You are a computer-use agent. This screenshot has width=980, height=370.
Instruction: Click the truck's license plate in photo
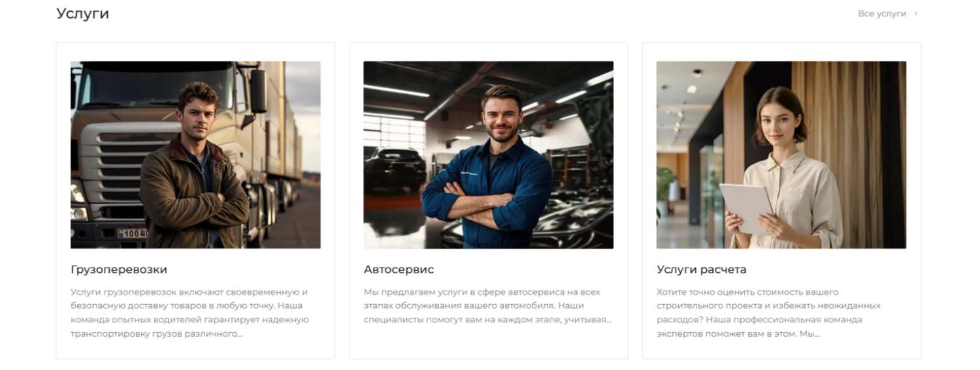tap(133, 233)
